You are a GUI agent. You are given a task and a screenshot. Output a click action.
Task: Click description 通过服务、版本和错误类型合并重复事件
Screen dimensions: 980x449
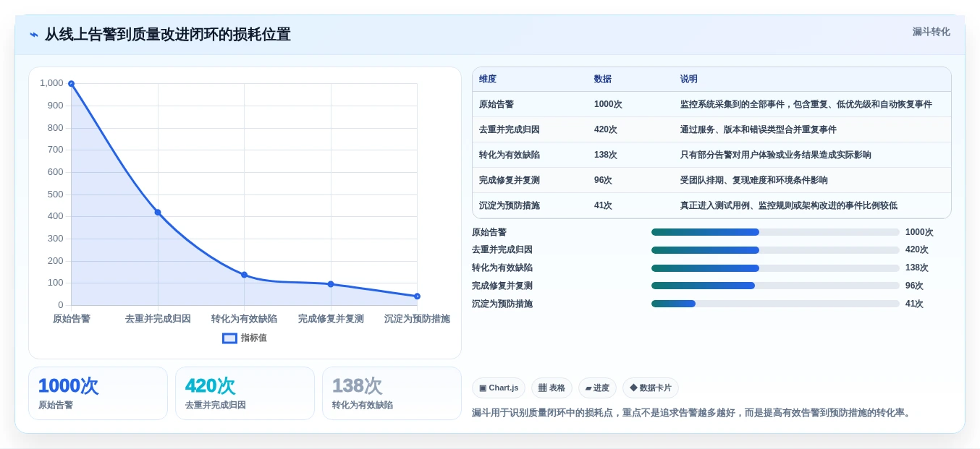[759, 129]
